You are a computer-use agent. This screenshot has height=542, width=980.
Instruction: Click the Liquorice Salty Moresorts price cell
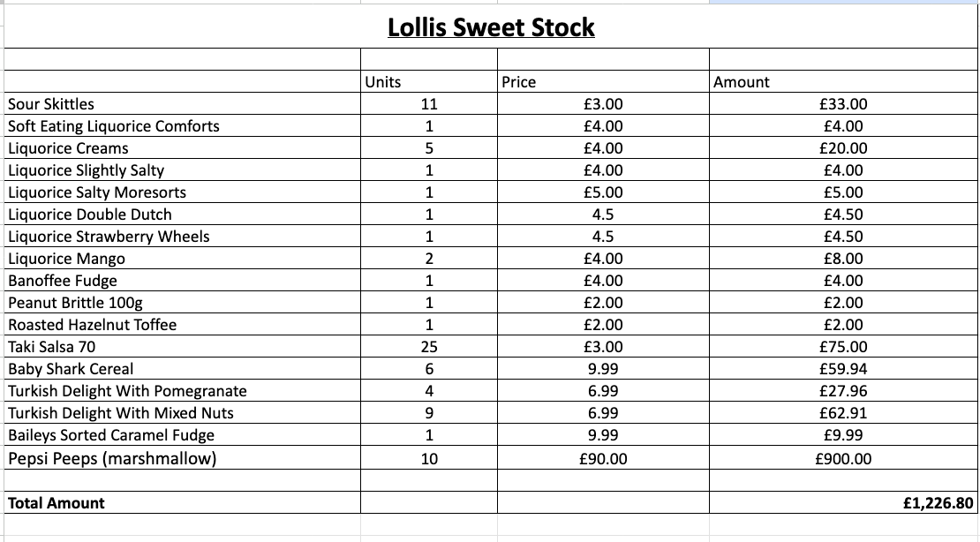point(603,192)
